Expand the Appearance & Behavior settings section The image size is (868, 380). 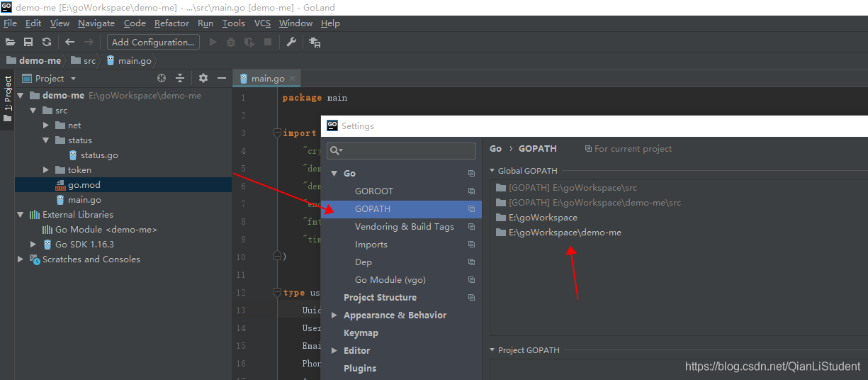334,315
